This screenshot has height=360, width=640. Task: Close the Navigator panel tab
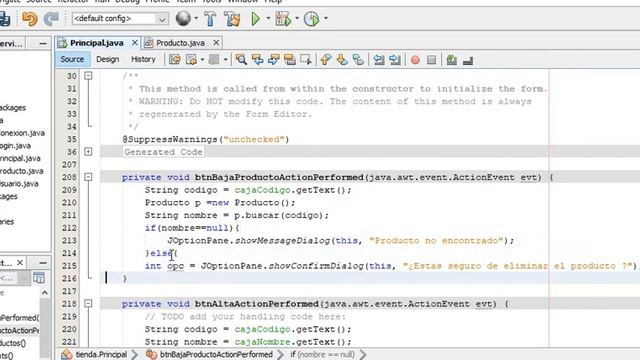(x=19, y=263)
